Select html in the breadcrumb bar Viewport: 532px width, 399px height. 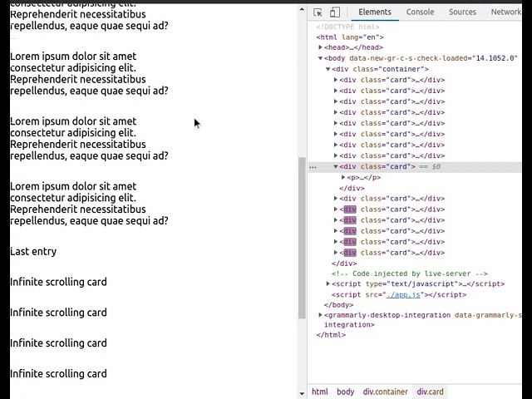click(x=319, y=392)
